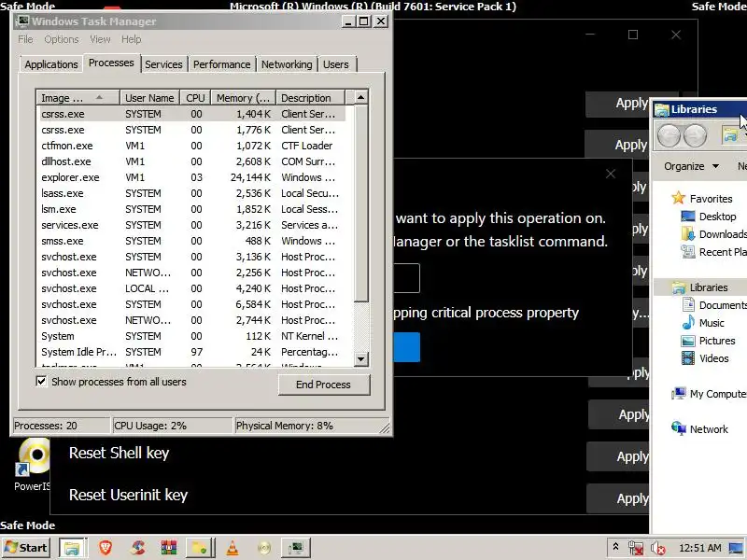The image size is (747, 560).
Task: Click the Task Manager title bar icon
Action: [21, 21]
